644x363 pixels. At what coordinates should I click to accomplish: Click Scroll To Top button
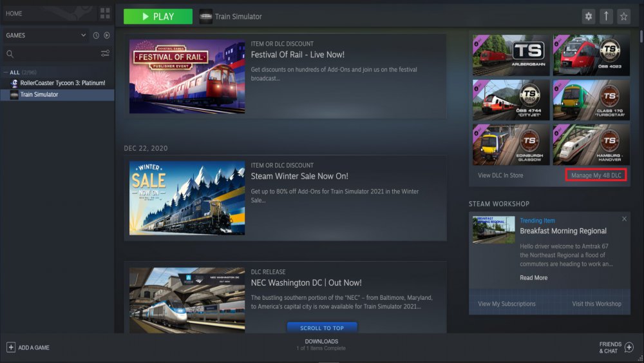pos(321,328)
